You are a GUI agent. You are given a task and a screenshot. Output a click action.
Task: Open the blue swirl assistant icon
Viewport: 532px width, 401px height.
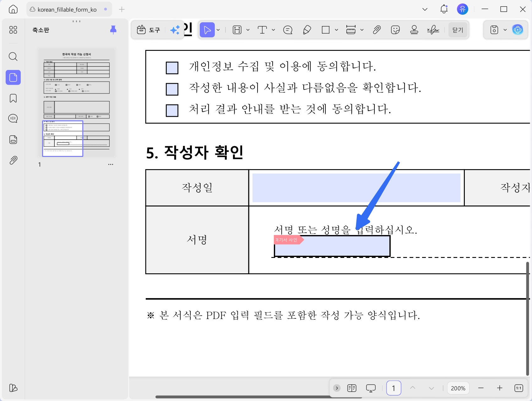click(518, 30)
